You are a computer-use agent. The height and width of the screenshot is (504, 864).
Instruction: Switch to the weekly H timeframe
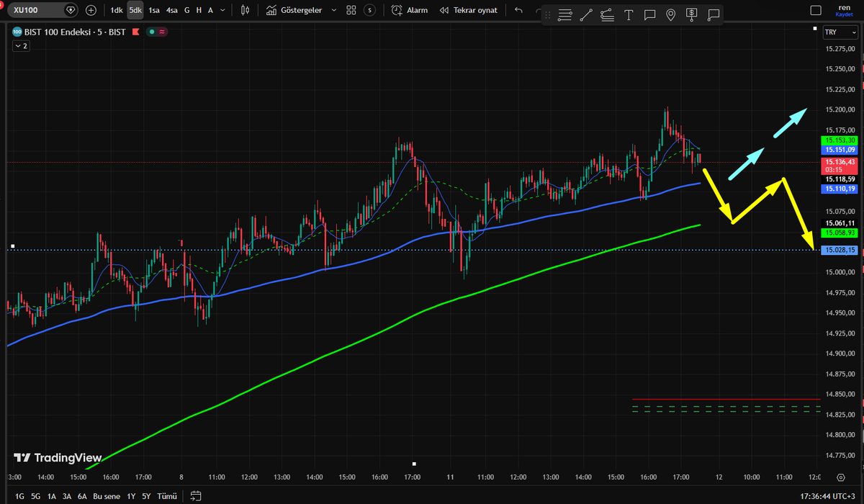(199, 10)
